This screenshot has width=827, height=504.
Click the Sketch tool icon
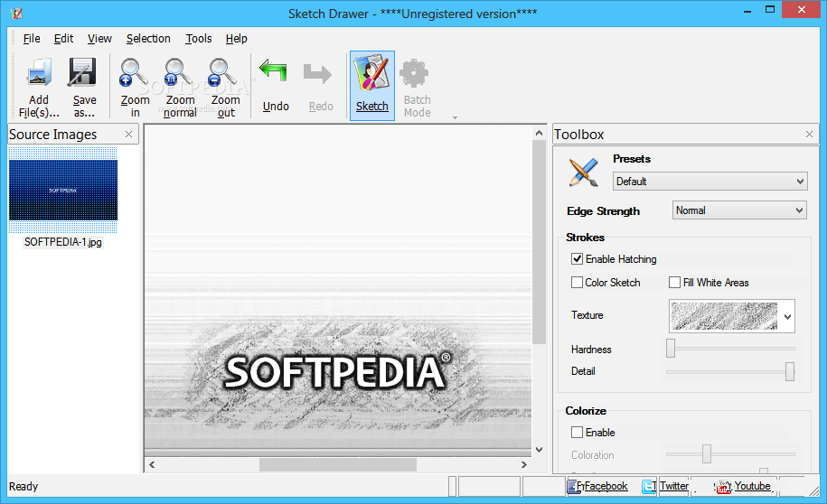point(372,72)
